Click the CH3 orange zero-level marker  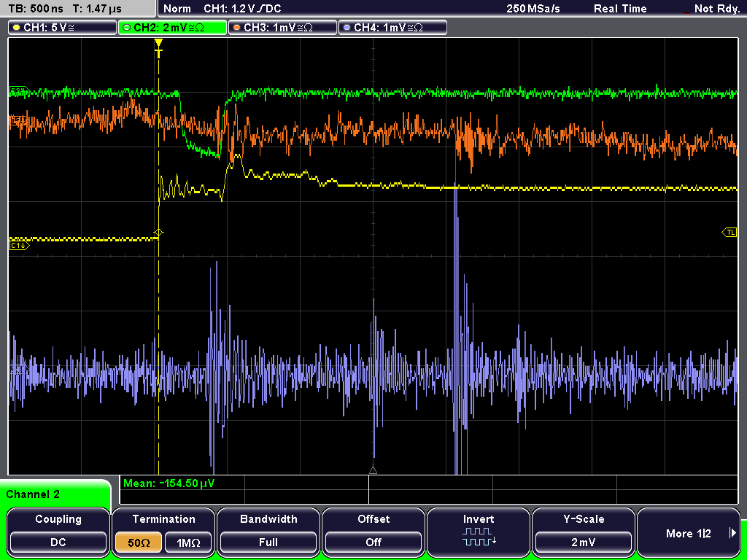click(18, 121)
